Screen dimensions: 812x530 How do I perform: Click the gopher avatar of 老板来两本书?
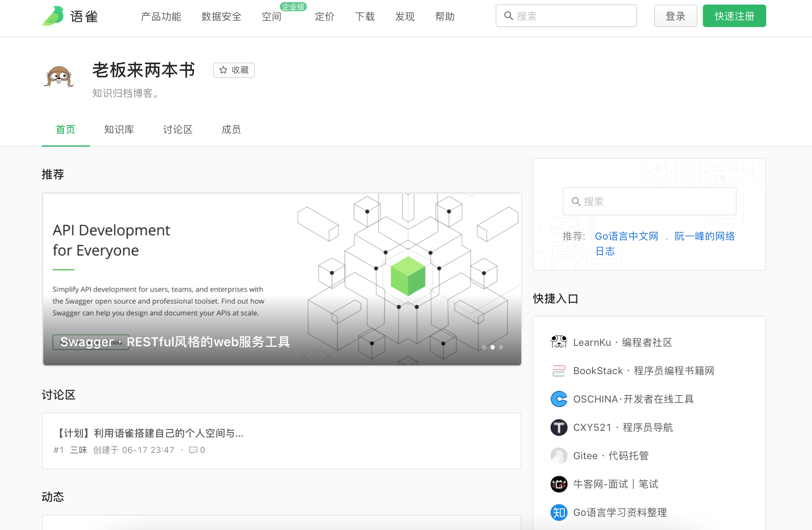(x=59, y=77)
